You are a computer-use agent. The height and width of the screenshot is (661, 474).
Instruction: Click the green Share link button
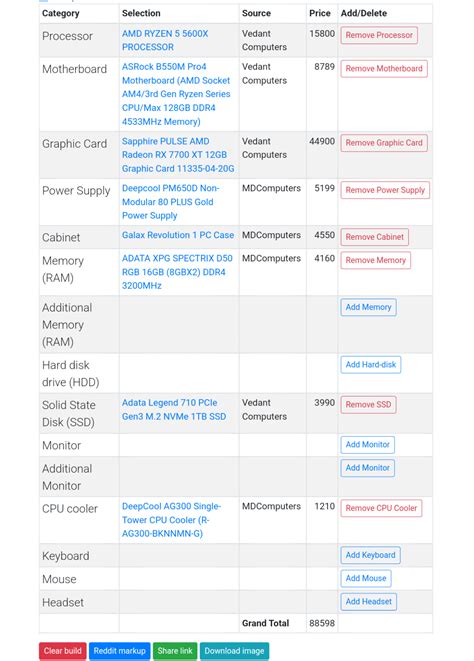point(175,651)
